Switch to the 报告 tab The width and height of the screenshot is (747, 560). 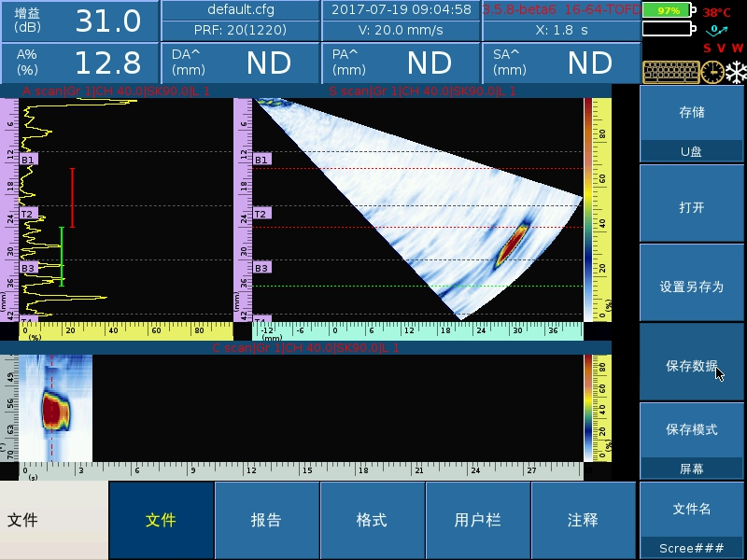click(x=268, y=519)
